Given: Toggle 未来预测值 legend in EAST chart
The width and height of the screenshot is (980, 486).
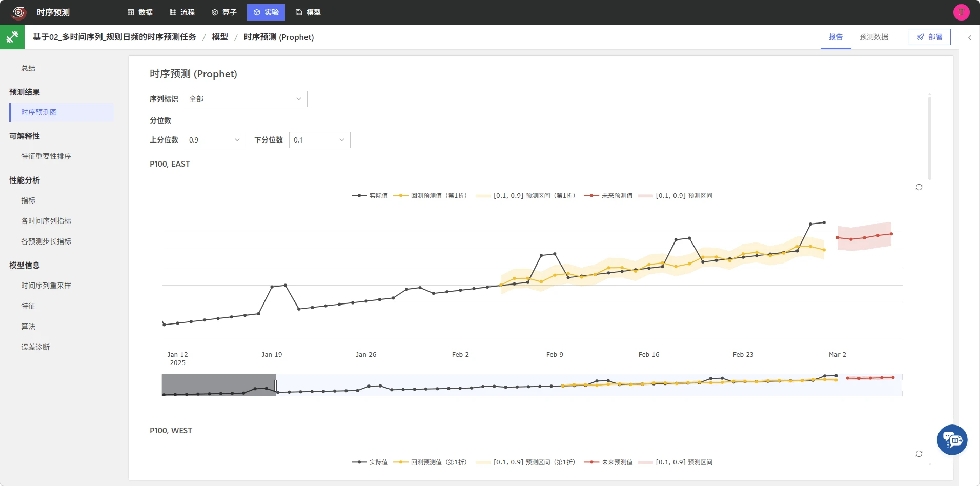Looking at the screenshot, I should pyautogui.click(x=608, y=195).
